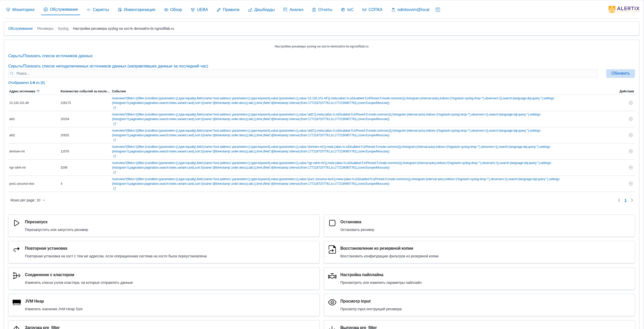This screenshot has height=329, width=644.
Task: Toggle the data sources list visibility link
Action: [x=50, y=56]
